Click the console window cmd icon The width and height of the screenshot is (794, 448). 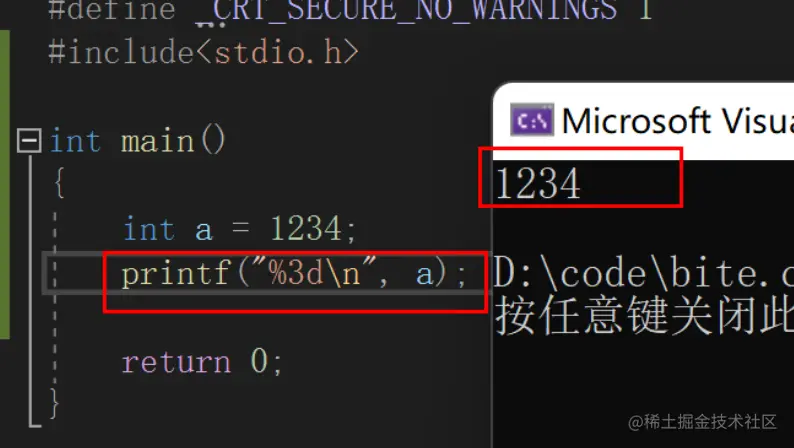(532, 120)
